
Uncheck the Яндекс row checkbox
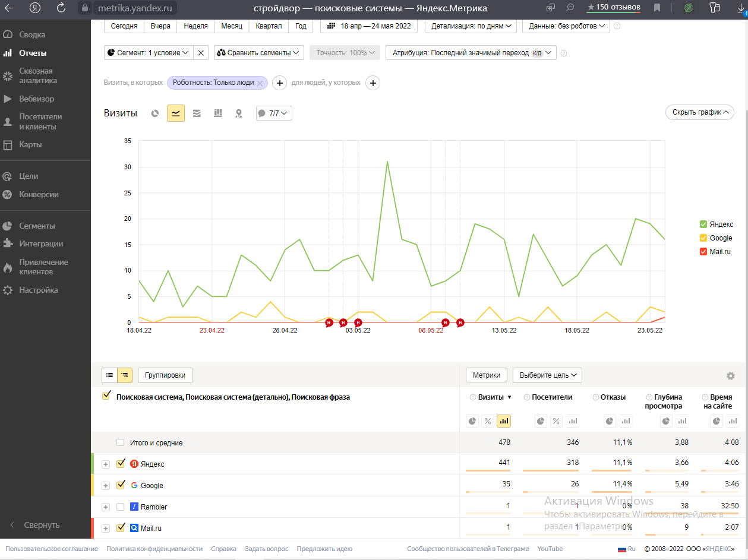click(121, 463)
